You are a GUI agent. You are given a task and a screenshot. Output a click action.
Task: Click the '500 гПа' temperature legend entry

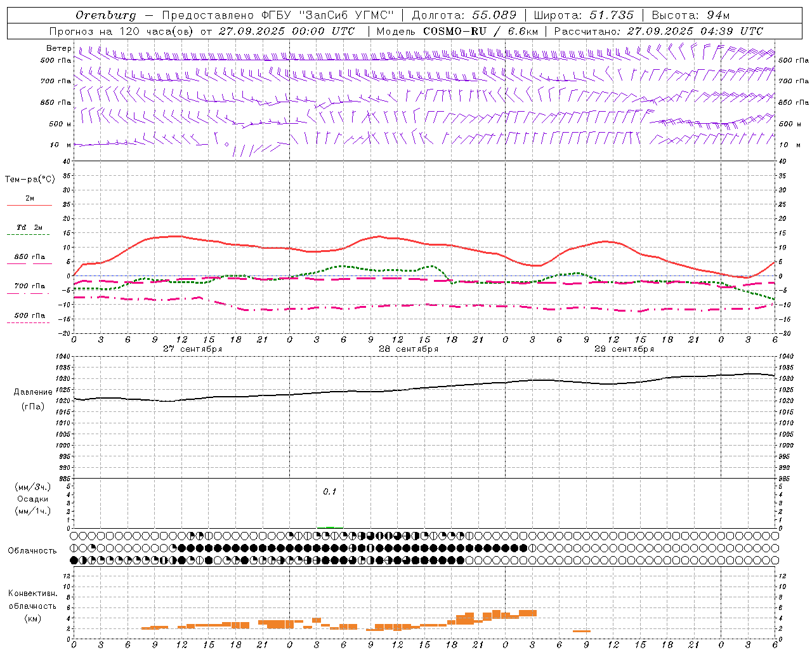[30, 315]
